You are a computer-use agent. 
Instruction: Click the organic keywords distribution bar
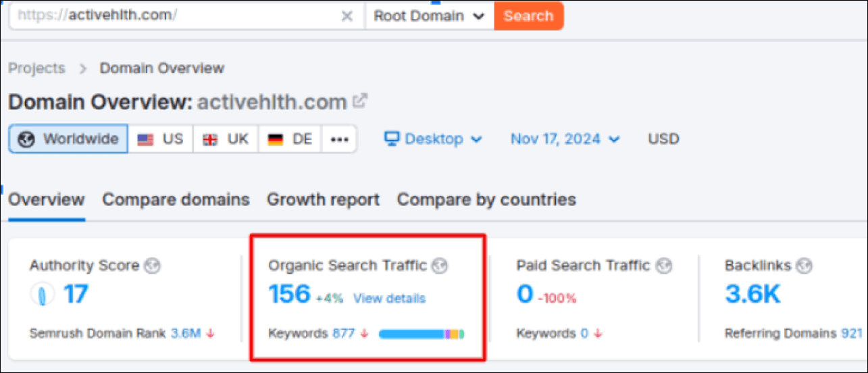[422, 334]
